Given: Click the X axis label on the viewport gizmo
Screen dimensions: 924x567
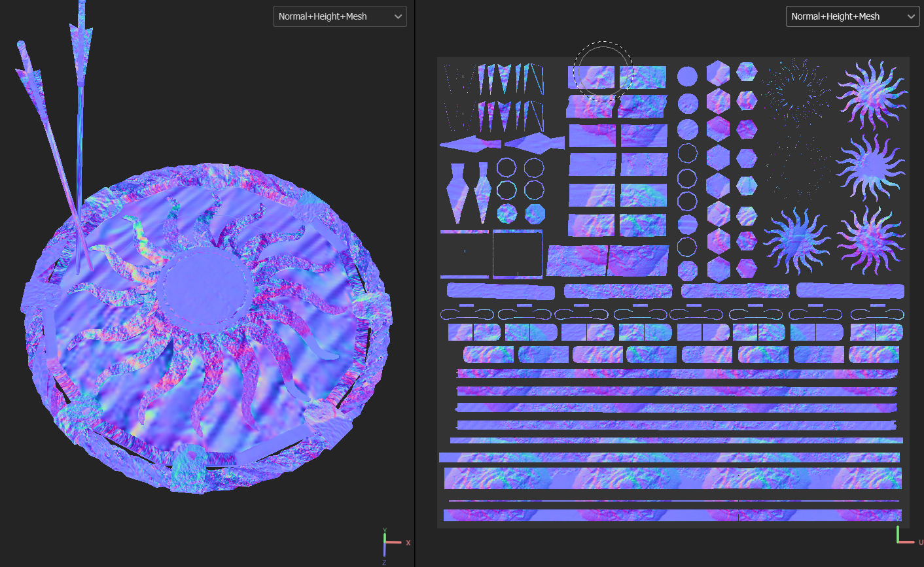Looking at the screenshot, I should click(408, 542).
